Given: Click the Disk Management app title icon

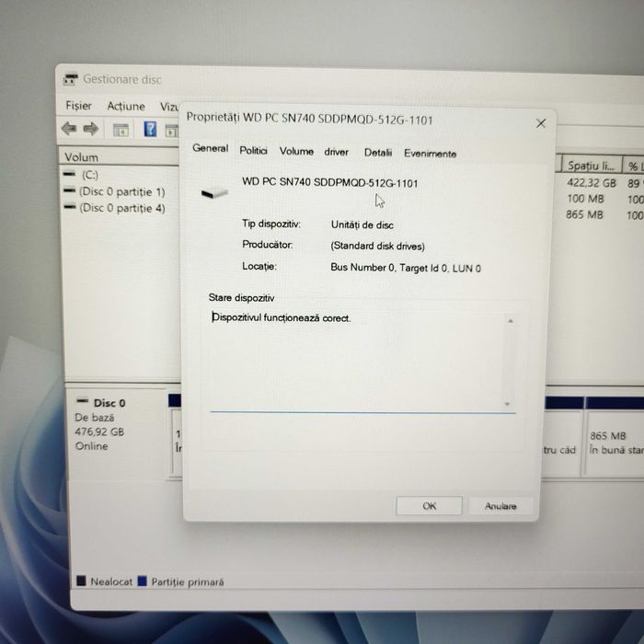Looking at the screenshot, I should pyautogui.click(x=70, y=79).
